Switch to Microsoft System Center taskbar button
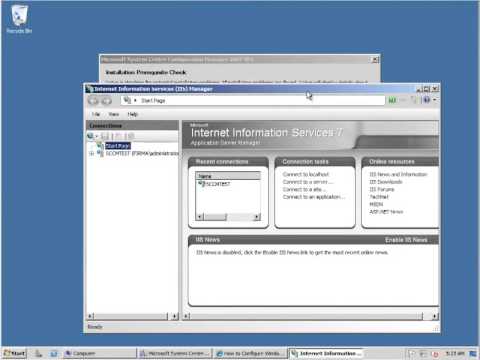The width and height of the screenshot is (480, 360). tap(175, 353)
